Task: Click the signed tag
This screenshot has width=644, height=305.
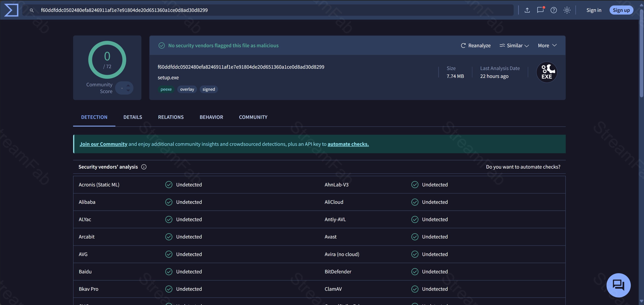Action: (x=209, y=89)
